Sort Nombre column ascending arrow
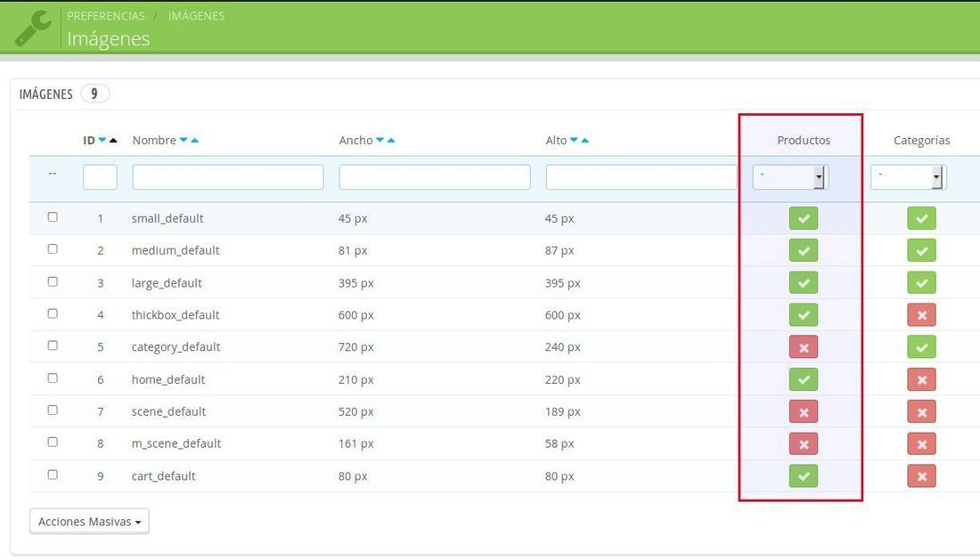 pos(195,141)
